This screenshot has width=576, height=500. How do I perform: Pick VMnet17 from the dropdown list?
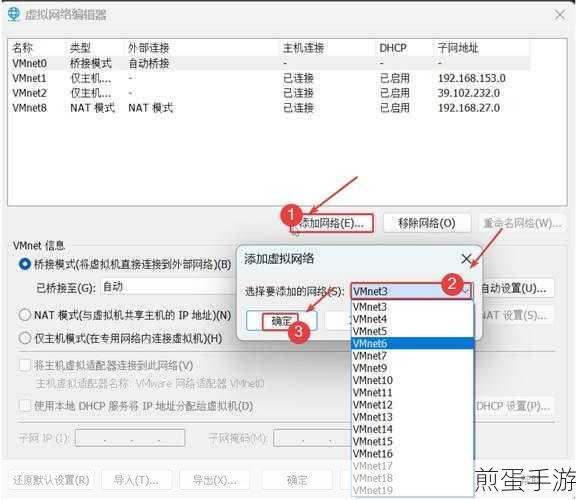point(412,466)
